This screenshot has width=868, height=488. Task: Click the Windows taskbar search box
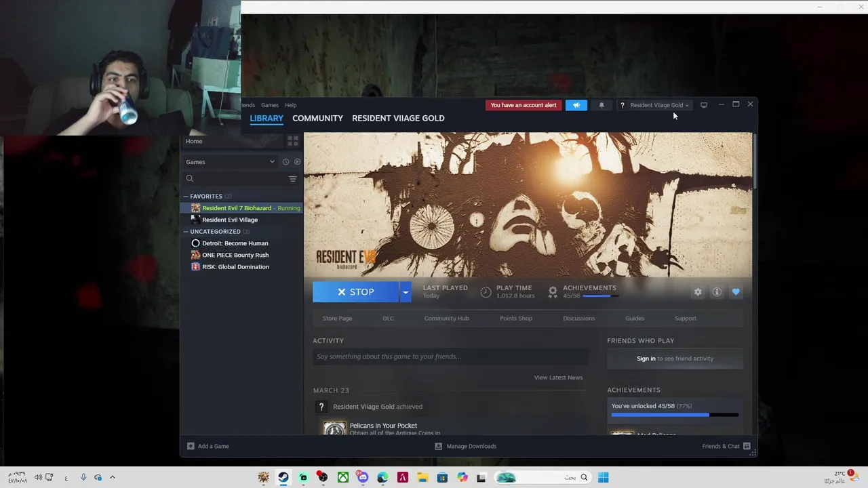[x=542, y=478]
